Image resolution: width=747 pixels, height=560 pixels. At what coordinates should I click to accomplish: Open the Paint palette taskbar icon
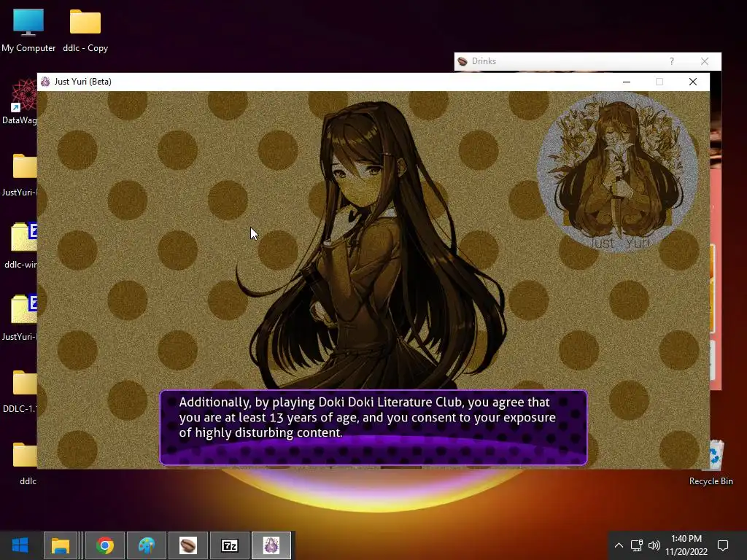pyautogui.click(x=147, y=545)
